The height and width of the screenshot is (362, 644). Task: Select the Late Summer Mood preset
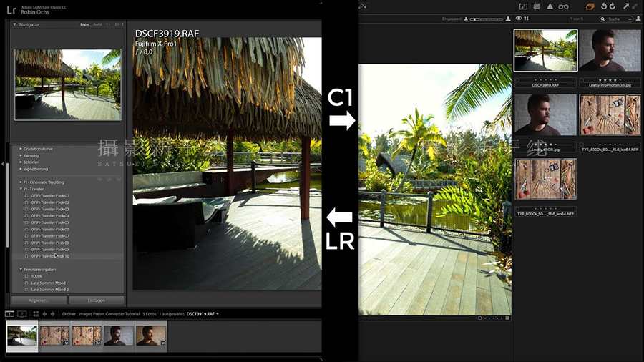coord(48,283)
